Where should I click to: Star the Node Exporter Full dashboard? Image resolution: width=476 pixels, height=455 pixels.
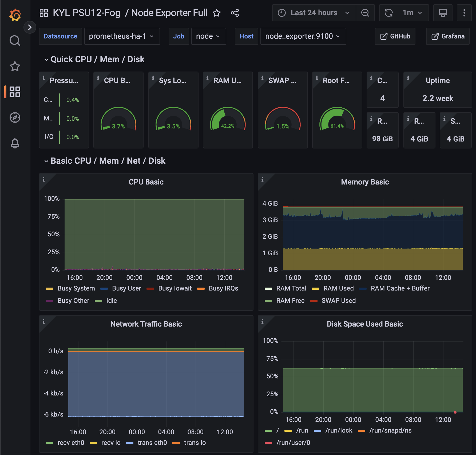[x=217, y=13]
